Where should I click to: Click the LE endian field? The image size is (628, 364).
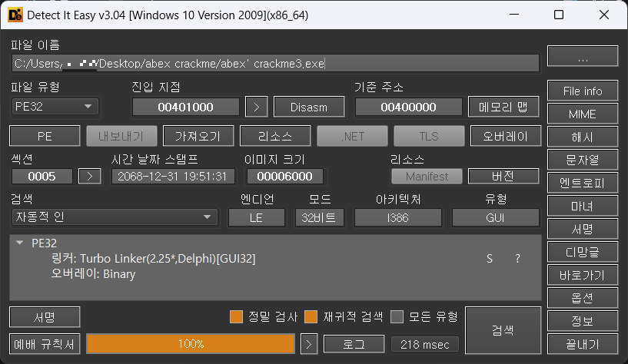256,217
